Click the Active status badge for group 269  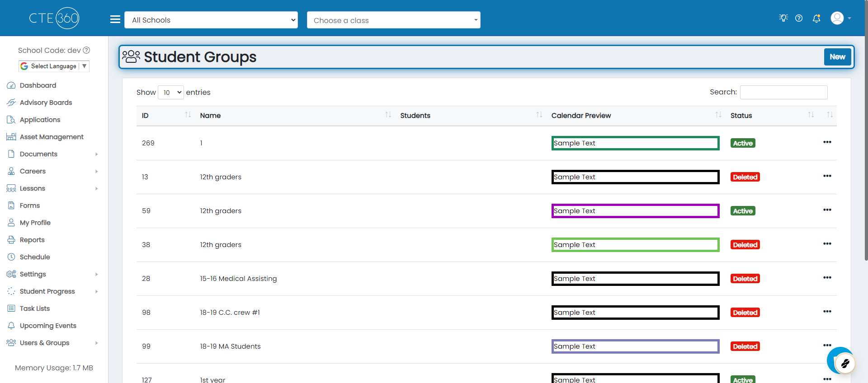pyautogui.click(x=743, y=143)
